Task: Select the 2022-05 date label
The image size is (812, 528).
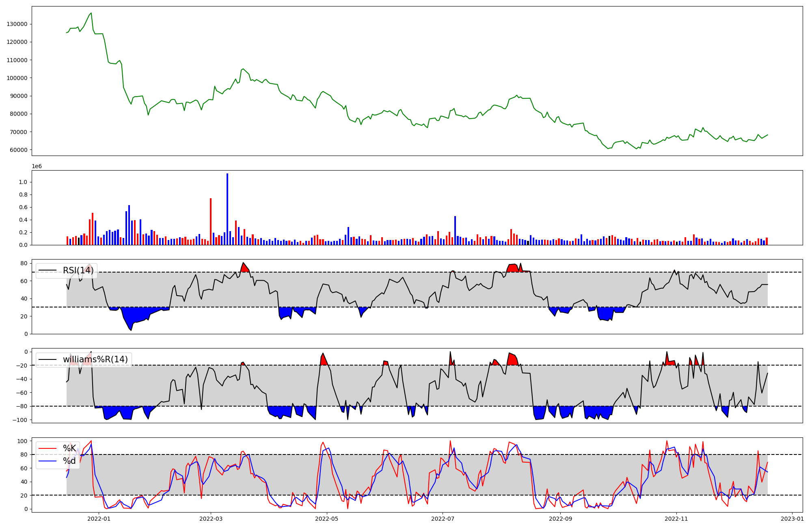Action: [x=327, y=519]
